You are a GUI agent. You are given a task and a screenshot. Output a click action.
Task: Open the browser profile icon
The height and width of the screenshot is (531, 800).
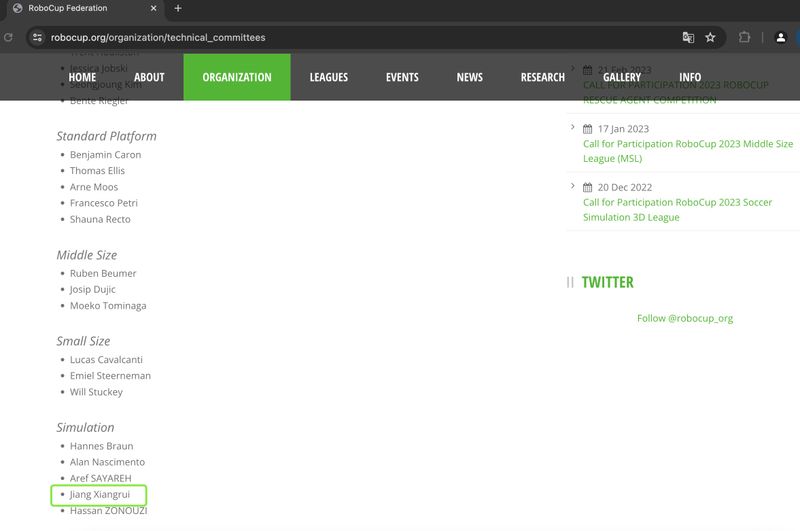pos(781,37)
